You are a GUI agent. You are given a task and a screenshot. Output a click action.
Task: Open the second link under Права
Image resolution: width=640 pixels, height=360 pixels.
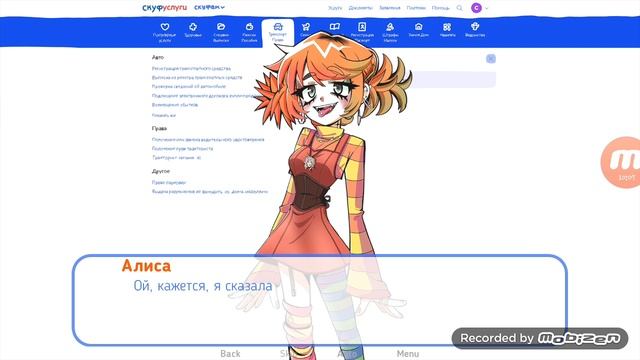pos(182,148)
